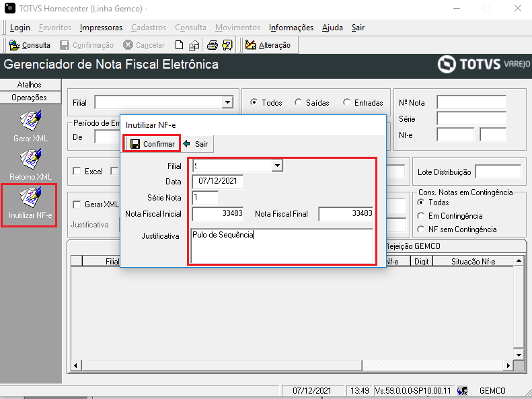532x399 pixels.
Task: Select the Em Contingência radio button
Action: [x=421, y=216]
